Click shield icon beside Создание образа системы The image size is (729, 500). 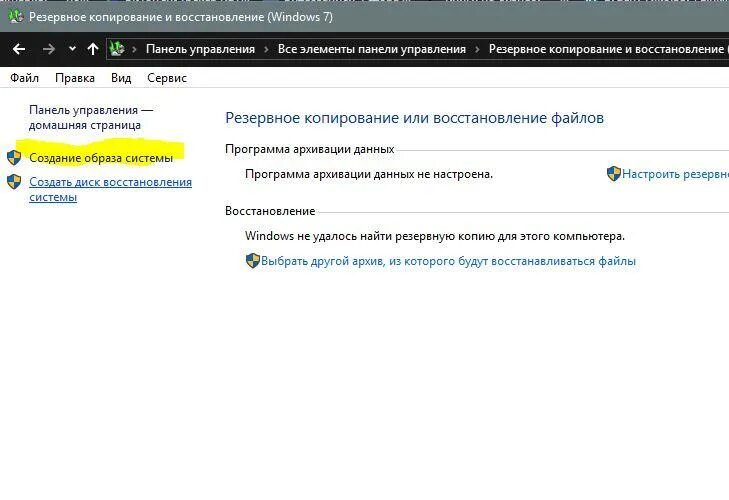tap(14, 158)
